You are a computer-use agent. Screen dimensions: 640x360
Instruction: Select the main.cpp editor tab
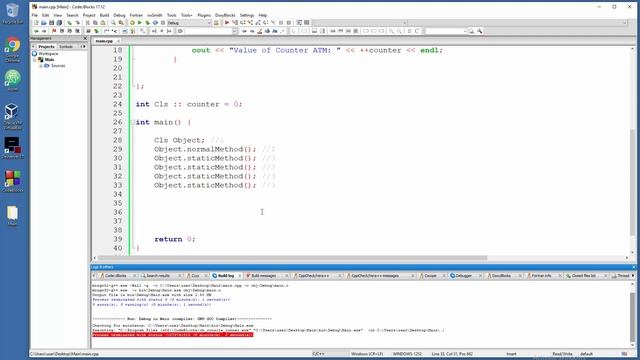point(104,41)
